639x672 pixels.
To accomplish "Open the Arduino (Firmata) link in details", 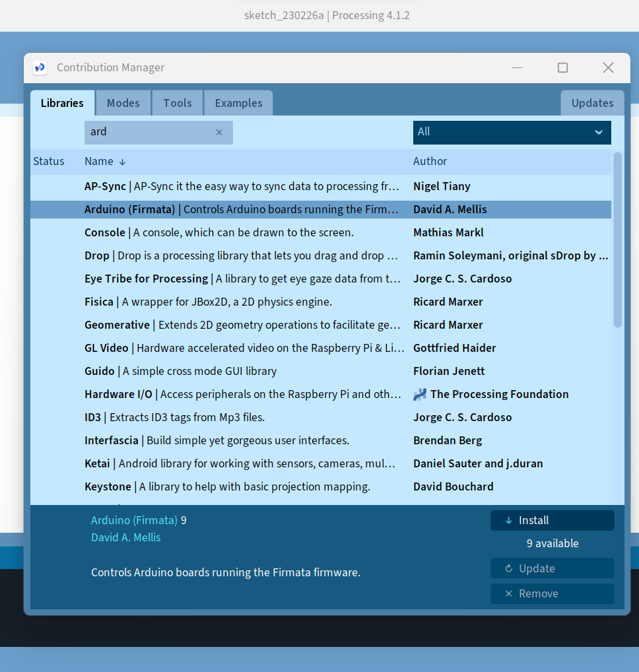I will point(134,520).
